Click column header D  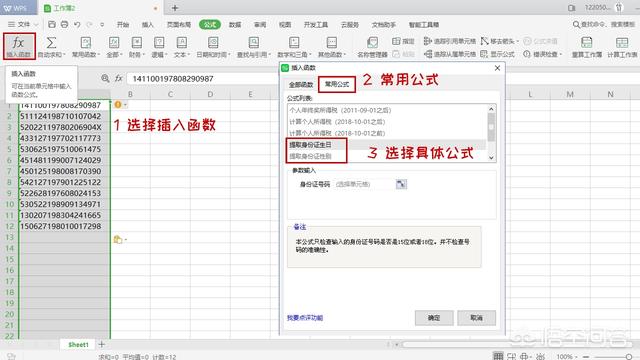click(x=210, y=94)
